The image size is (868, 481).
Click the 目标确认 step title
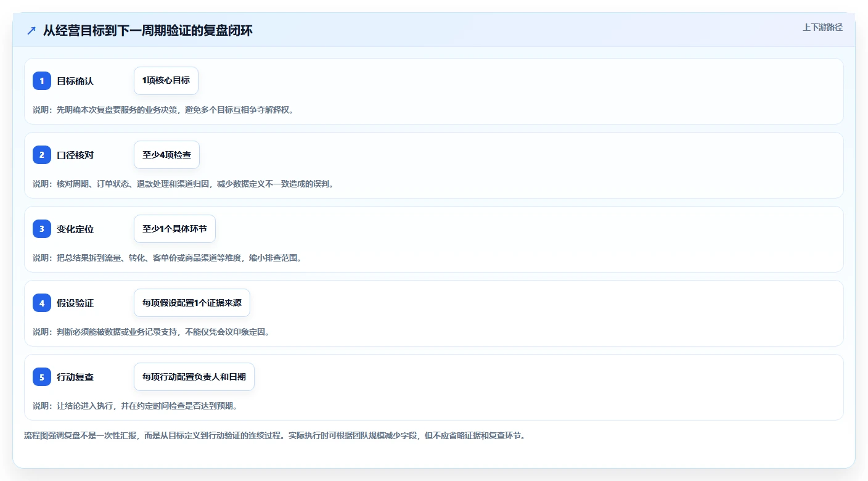[75, 81]
